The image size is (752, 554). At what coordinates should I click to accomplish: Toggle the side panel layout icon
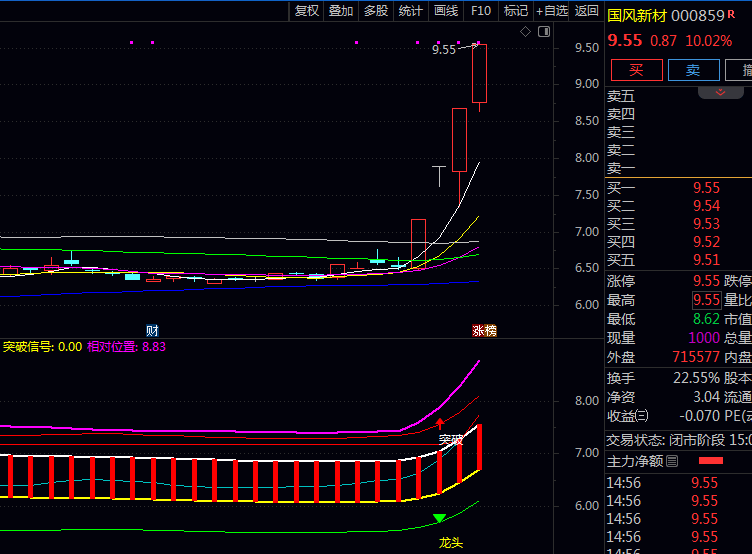tap(544, 32)
